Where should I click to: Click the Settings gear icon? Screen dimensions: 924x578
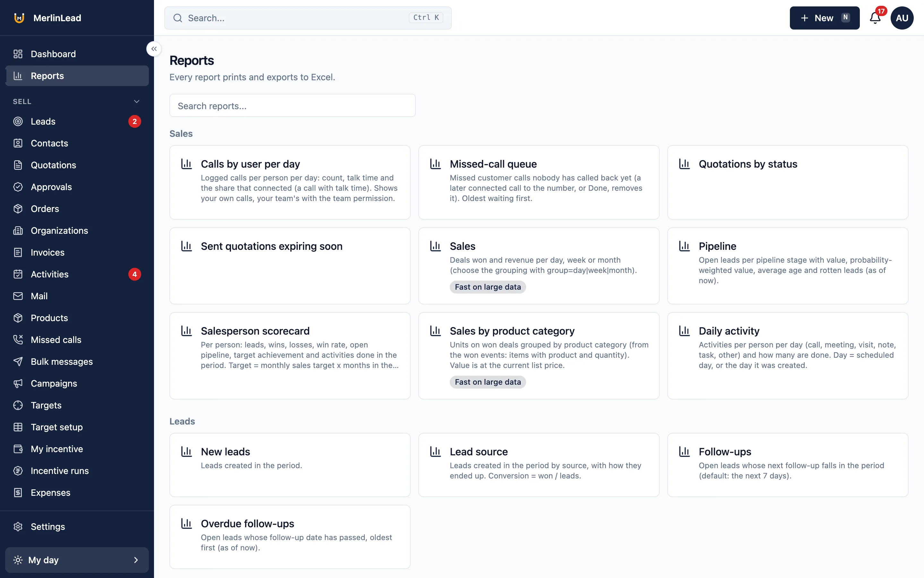tap(18, 526)
